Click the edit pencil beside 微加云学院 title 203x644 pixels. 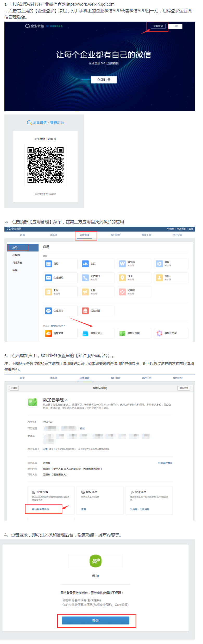pyautogui.click(x=67, y=400)
